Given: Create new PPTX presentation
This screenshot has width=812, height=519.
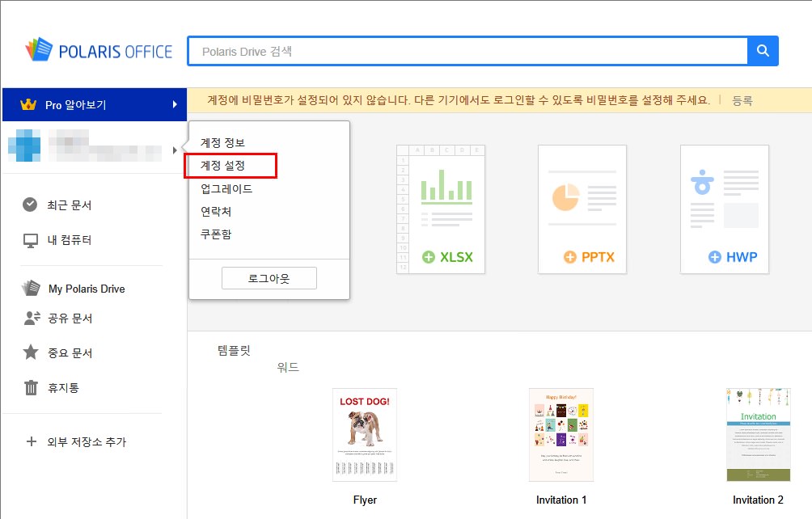Looking at the screenshot, I should pyautogui.click(x=582, y=209).
